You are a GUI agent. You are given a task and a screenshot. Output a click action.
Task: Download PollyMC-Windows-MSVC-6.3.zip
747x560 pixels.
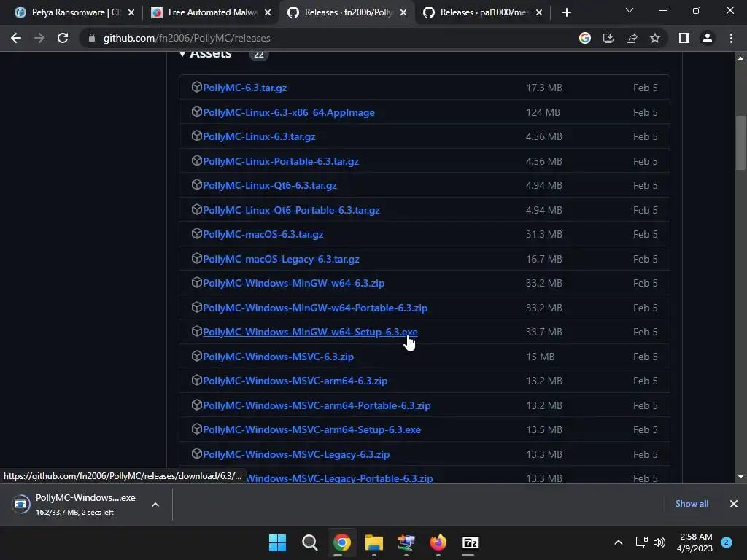278,357
